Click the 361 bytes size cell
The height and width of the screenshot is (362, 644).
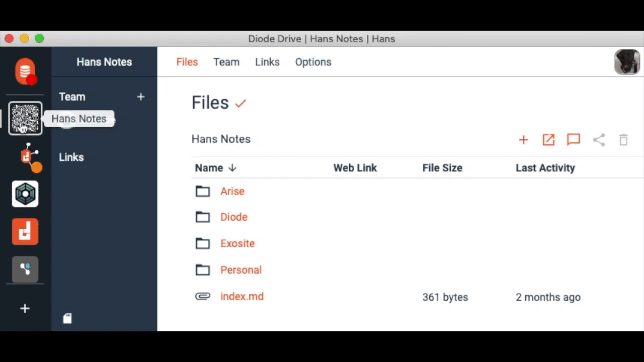coord(445,297)
